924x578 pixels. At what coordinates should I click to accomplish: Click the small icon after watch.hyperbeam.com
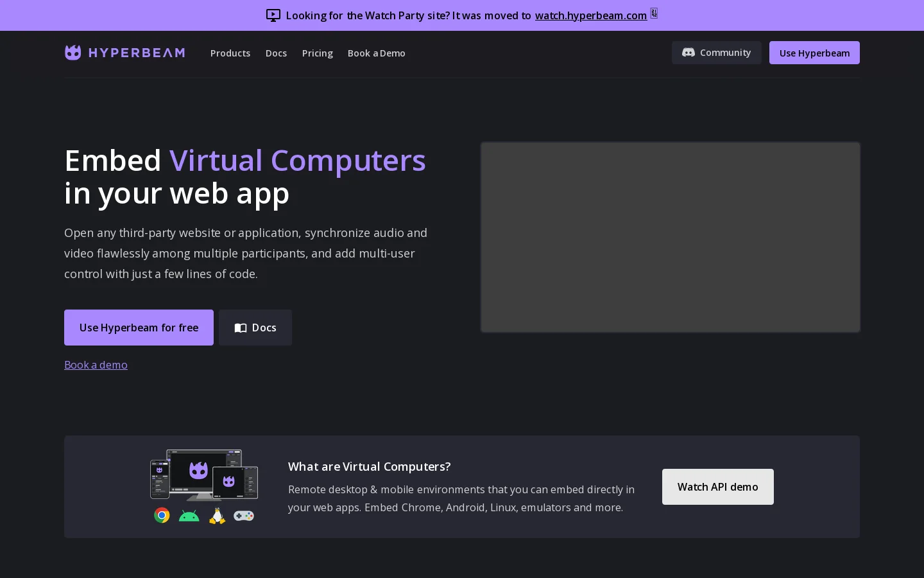click(x=654, y=13)
